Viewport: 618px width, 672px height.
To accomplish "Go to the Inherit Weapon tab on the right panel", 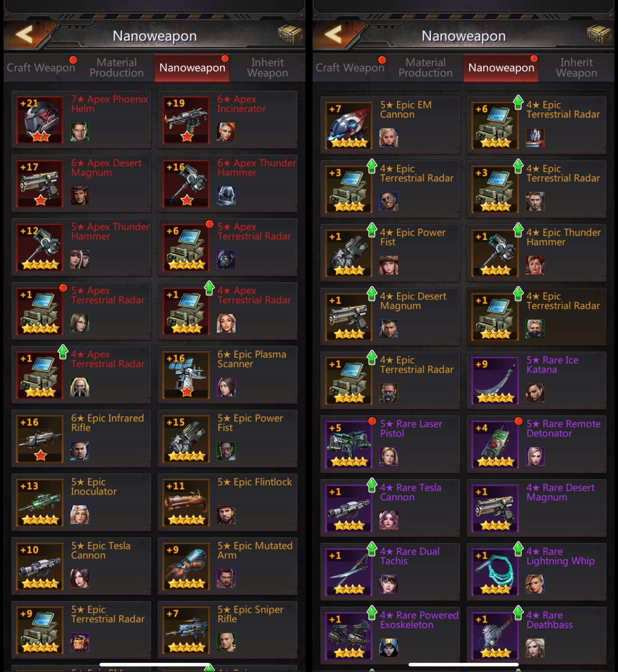I will coord(577,68).
